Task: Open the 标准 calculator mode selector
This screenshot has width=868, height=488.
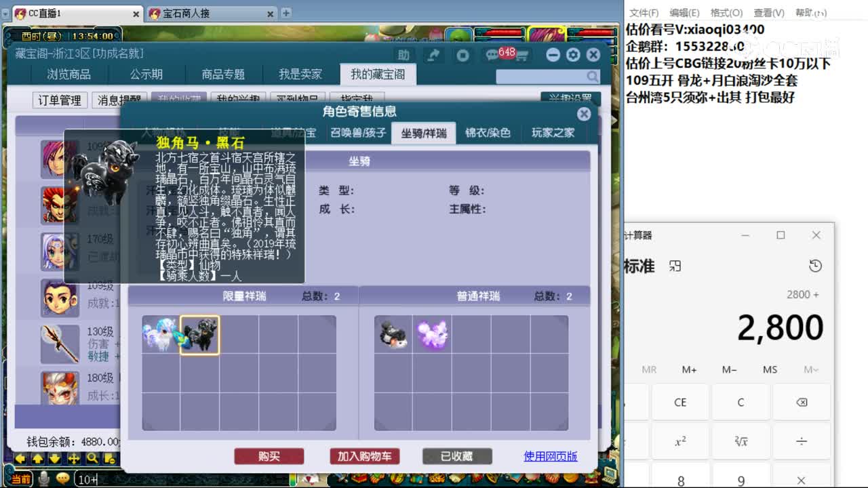Action: click(640, 266)
